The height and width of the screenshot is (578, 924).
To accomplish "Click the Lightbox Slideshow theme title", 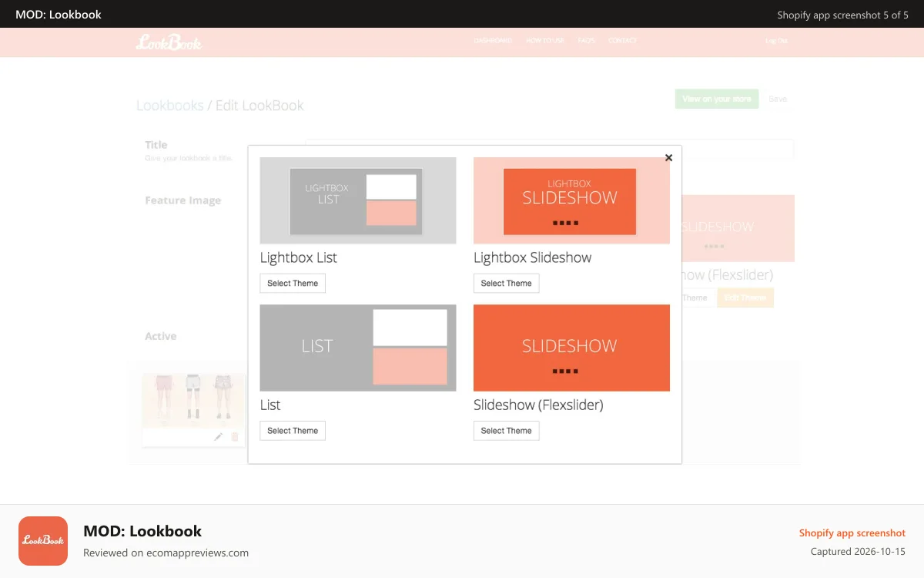I will 533,258.
